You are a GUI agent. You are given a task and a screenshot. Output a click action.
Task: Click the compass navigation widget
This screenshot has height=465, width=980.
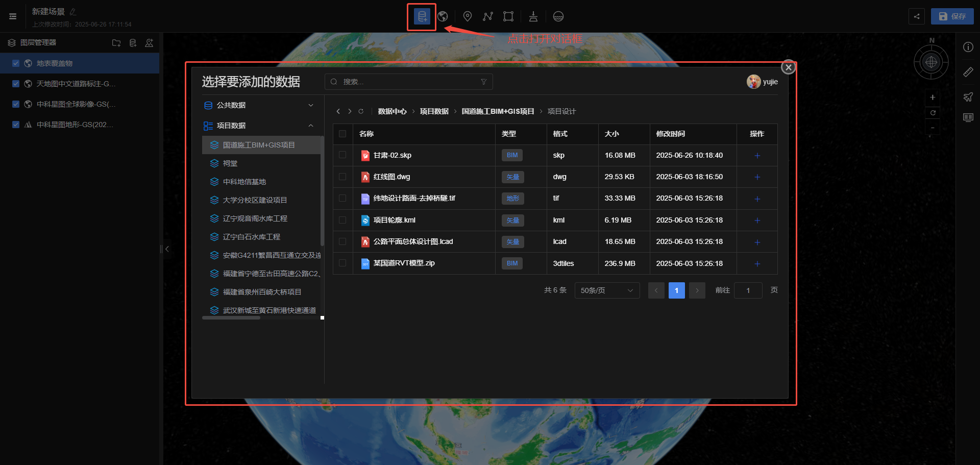pos(931,62)
